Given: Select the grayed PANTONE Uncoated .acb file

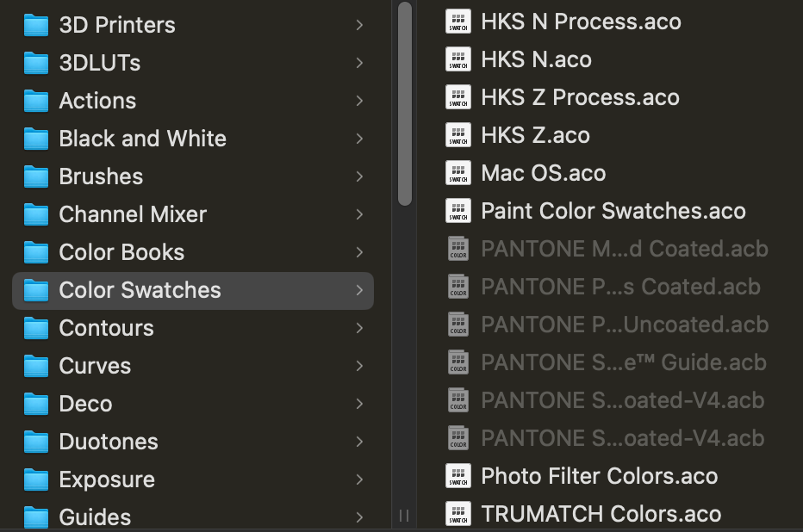Looking at the screenshot, I should tap(626, 324).
